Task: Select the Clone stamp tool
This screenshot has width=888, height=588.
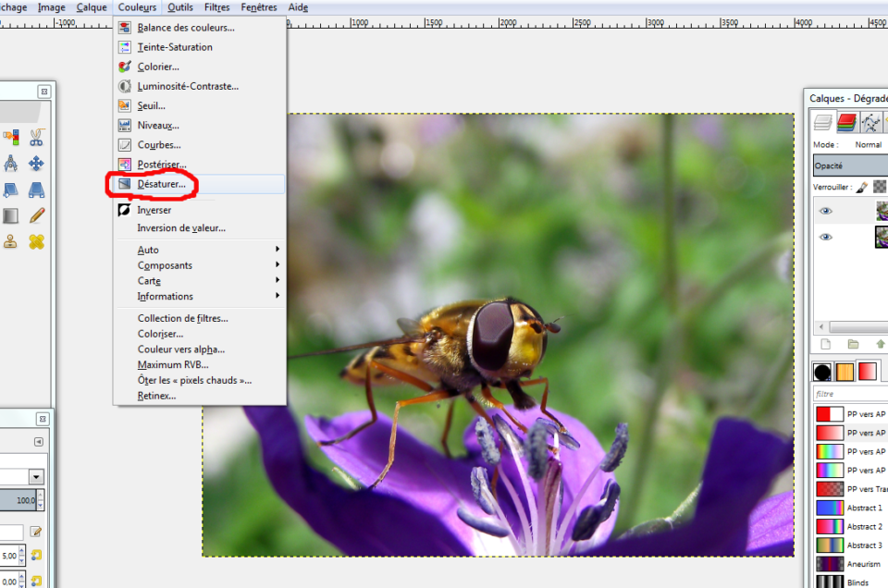Action: (x=11, y=241)
